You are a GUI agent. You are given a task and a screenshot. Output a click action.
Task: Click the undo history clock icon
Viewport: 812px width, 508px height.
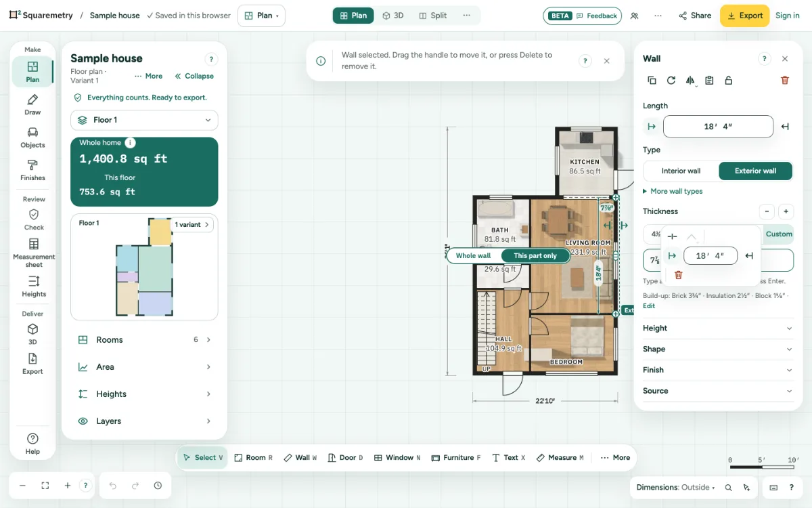pos(158,486)
